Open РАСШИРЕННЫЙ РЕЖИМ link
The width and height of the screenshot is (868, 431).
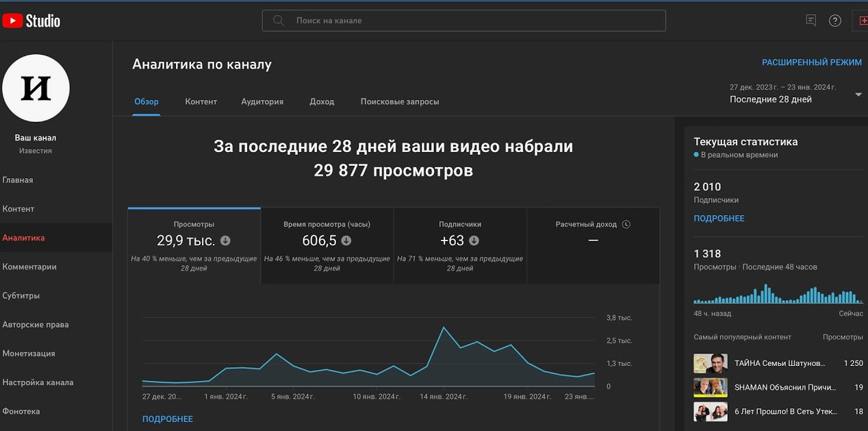coord(812,62)
